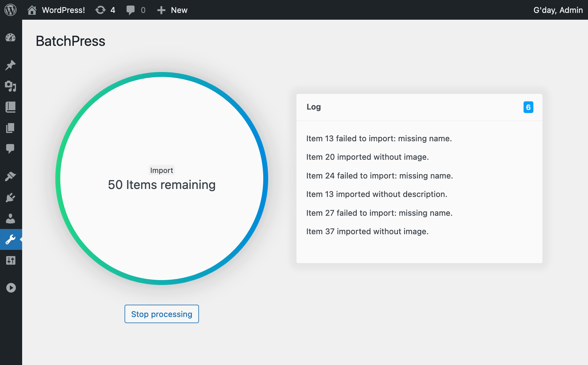Open the Dashboard menu icon

point(10,38)
